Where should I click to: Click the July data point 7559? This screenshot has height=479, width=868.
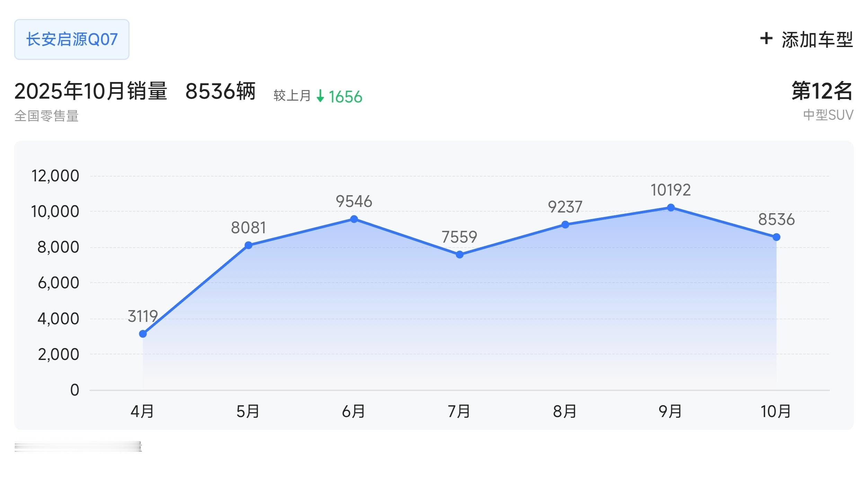click(460, 255)
